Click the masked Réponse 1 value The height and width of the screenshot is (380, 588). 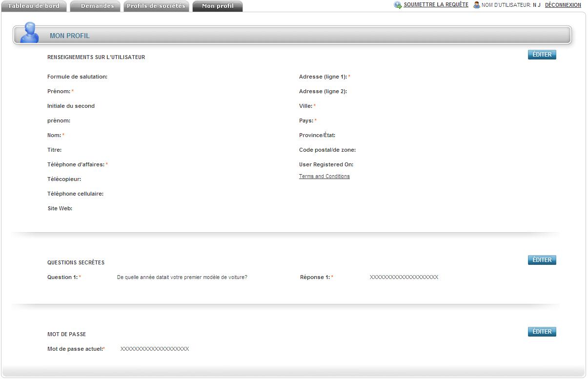[x=404, y=277]
